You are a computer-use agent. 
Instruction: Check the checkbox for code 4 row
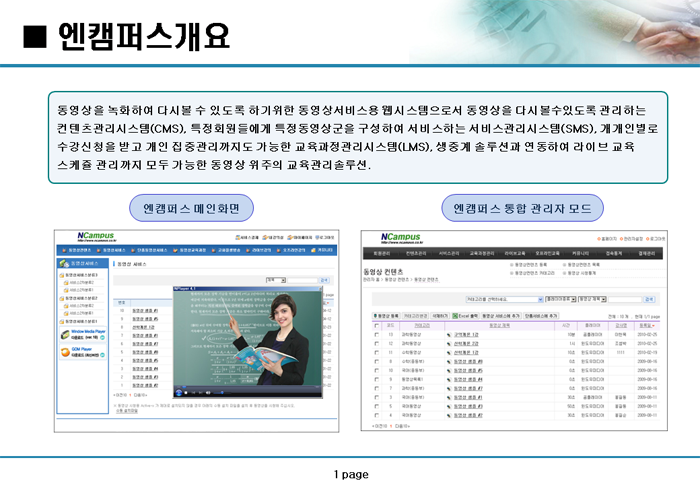click(377, 415)
